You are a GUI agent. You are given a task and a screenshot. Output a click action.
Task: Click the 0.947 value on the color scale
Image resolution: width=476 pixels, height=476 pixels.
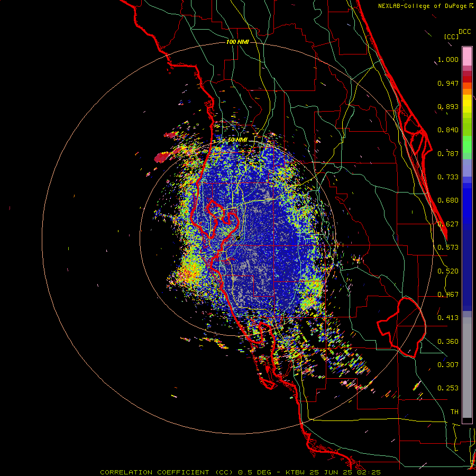(448, 83)
